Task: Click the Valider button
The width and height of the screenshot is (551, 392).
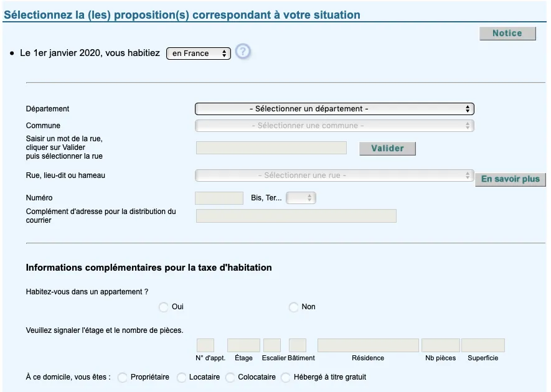Action: pos(387,149)
